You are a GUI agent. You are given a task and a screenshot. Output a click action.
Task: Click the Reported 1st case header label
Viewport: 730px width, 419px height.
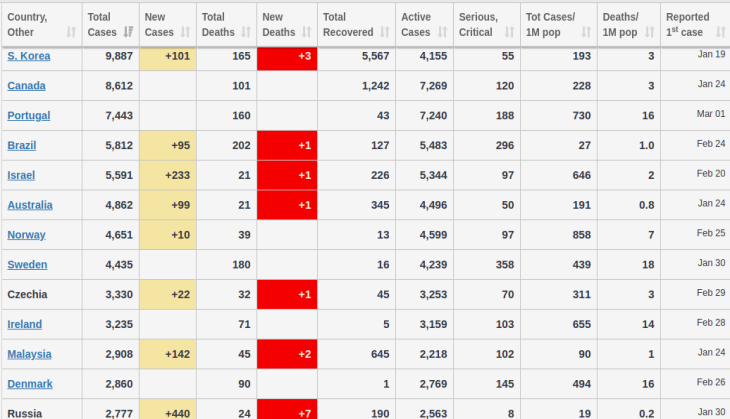[x=688, y=25]
